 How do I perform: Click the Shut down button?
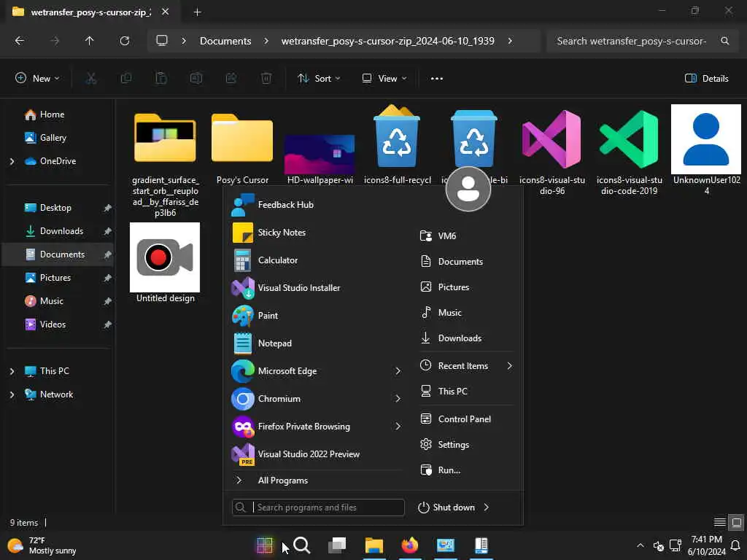click(446, 507)
